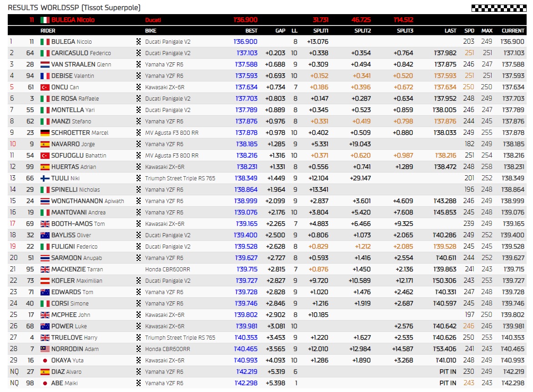Select rider name MACKENZIE Tarran
Screen dimensions: 533x392
click(x=77, y=269)
